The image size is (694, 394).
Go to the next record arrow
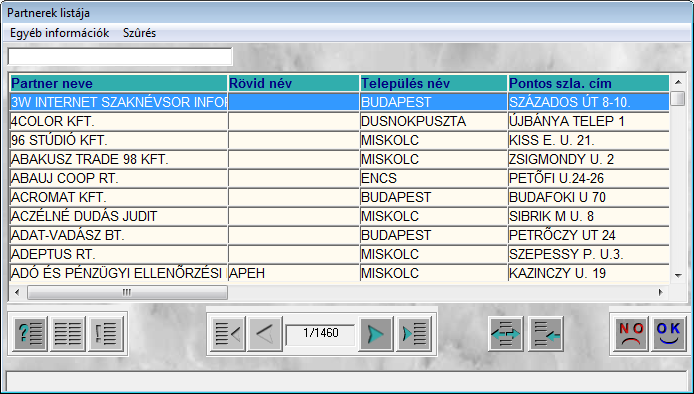pos(376,334)
